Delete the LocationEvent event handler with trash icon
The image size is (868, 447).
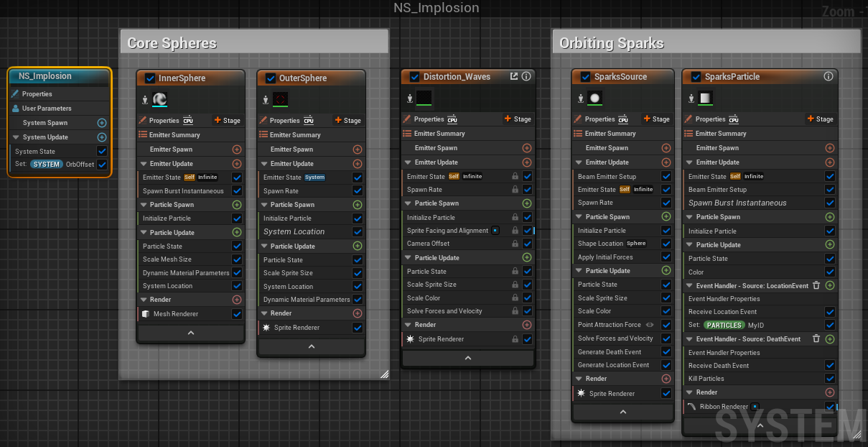coord(816,285)
